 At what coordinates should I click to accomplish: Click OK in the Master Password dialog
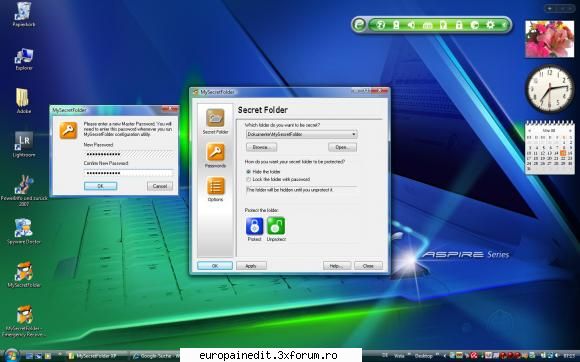(x=101, y=186)
